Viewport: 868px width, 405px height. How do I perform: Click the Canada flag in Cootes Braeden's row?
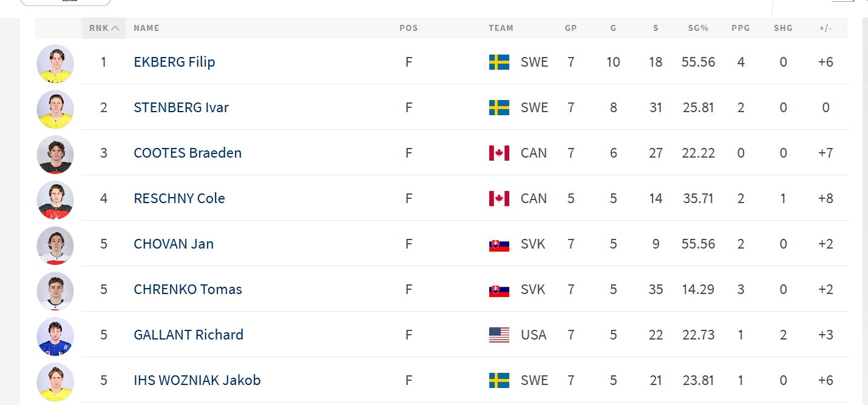499,153
